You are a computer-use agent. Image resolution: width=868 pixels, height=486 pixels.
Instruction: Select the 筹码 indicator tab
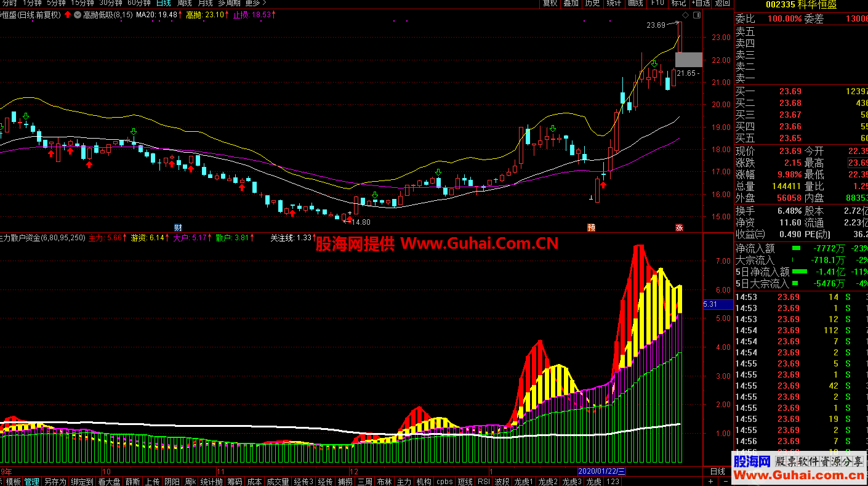click(235, 482)
